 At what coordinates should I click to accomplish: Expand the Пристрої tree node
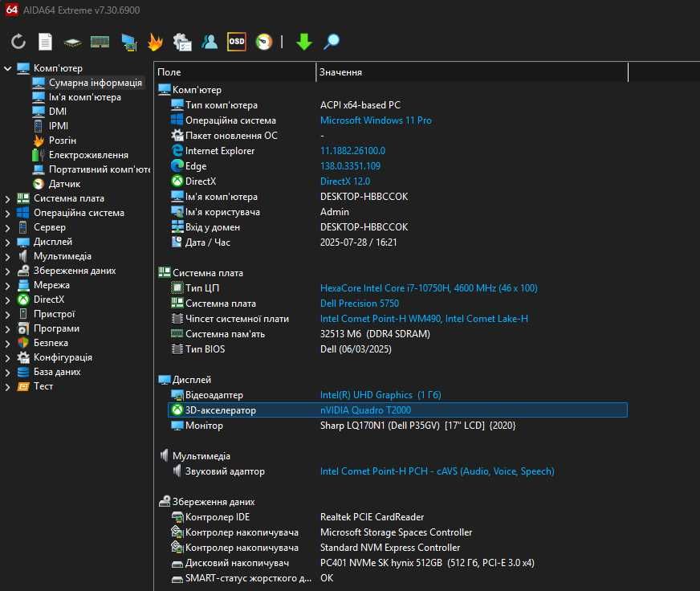coord(7,315)
